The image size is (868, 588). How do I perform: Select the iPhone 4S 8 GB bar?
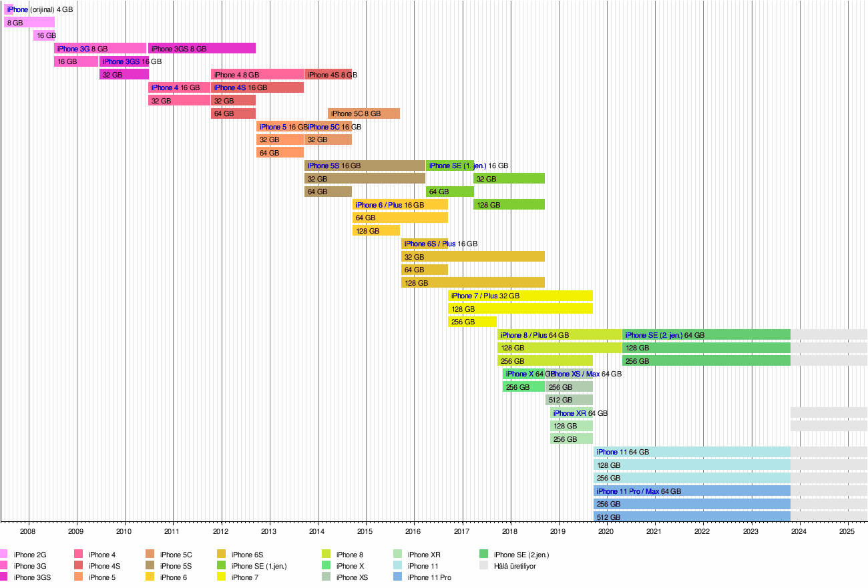coord(328,75)
